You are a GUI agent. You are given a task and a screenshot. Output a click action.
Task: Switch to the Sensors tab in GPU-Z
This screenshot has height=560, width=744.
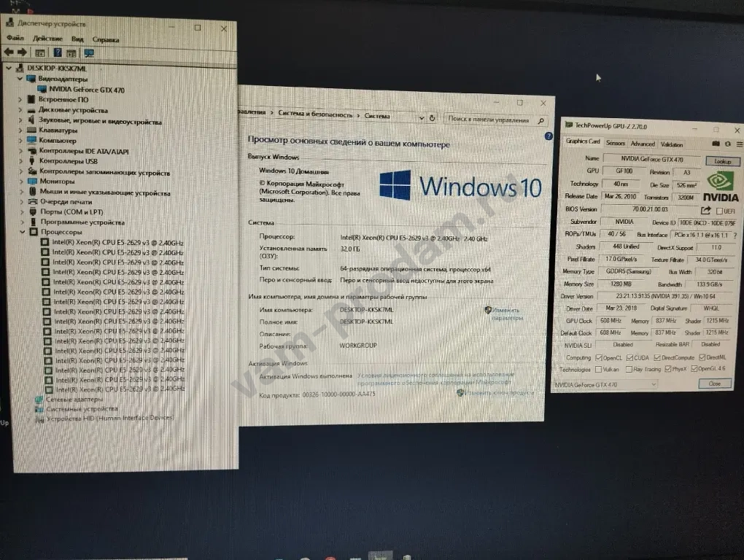[616, 143]
